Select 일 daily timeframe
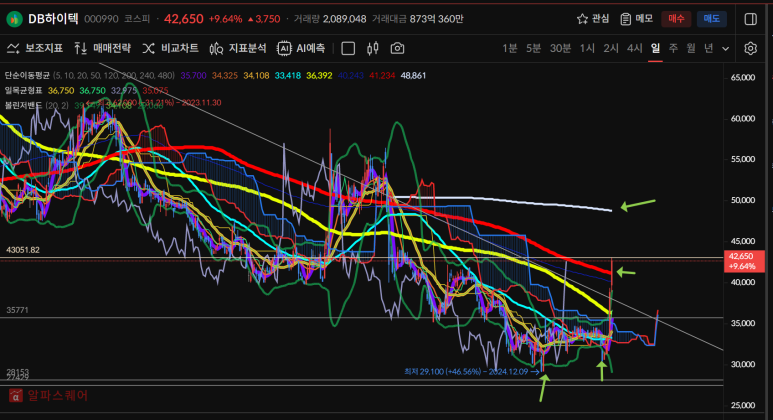Screen dimensions: 773x420 click(655, 48)
